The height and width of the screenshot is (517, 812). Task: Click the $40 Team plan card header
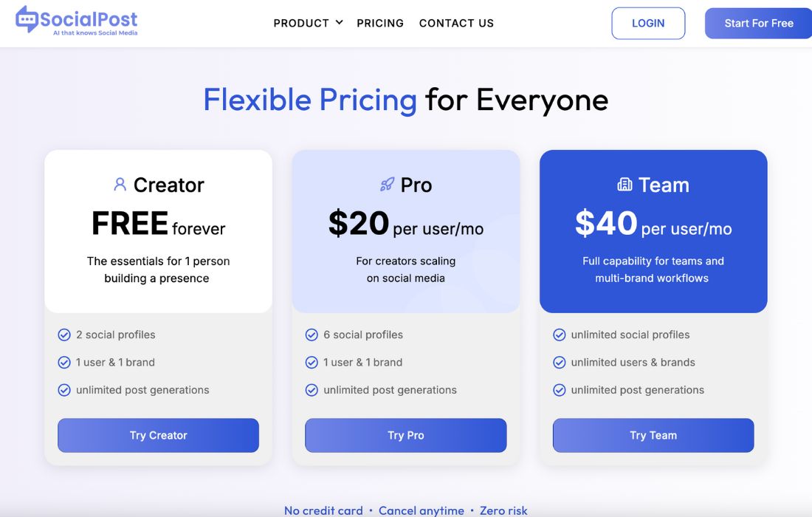pos(653,231)
